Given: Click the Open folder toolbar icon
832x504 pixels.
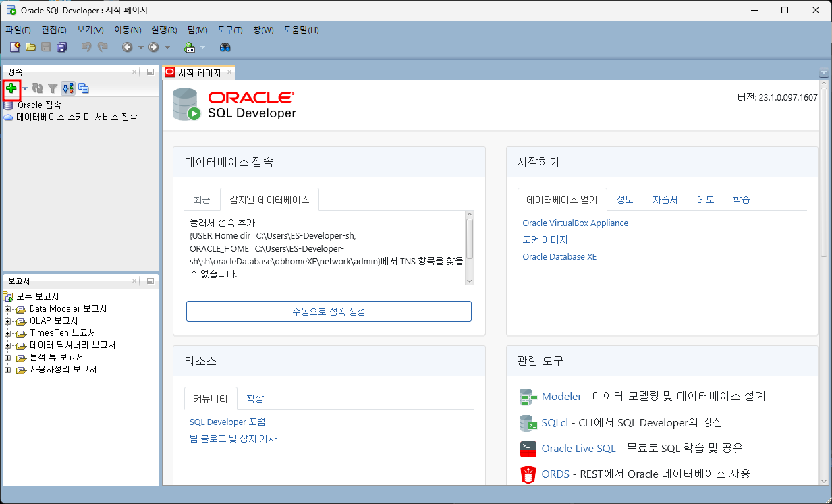Looking at the screenshot, I should pyautogui.click(x=30, y=47).
